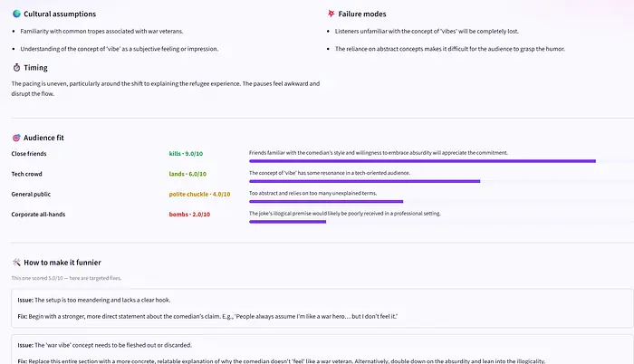Click the General public purple score bar
634x364 pixels.
coord(326,201)
